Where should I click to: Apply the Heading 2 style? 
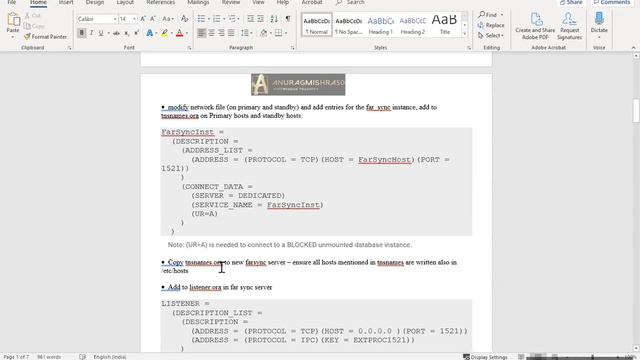coord(413,24)
